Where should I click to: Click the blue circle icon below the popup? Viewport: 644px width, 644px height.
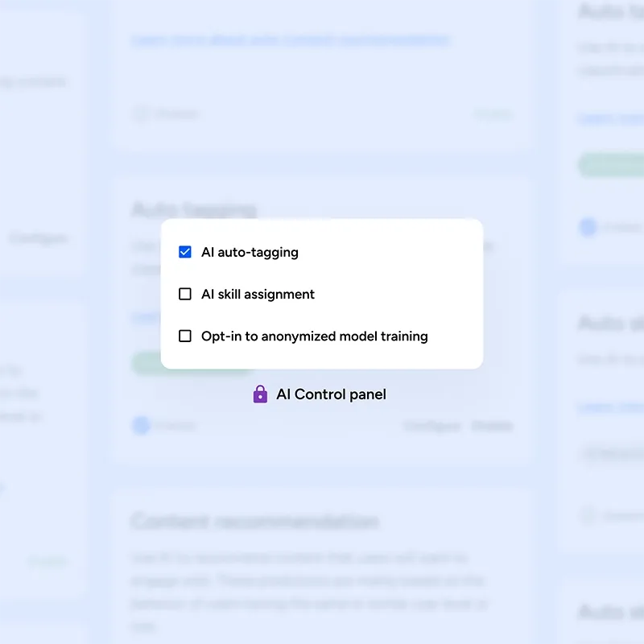(142, 426)
